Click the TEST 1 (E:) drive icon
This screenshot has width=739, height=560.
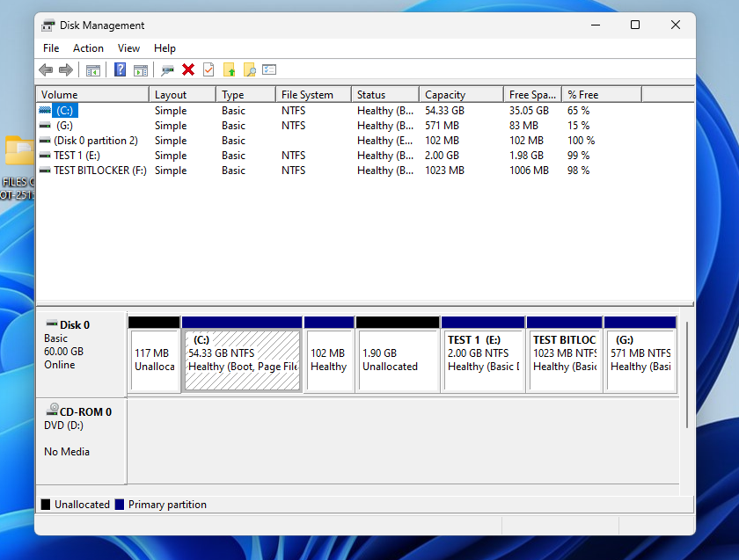[x=45, y=156]
